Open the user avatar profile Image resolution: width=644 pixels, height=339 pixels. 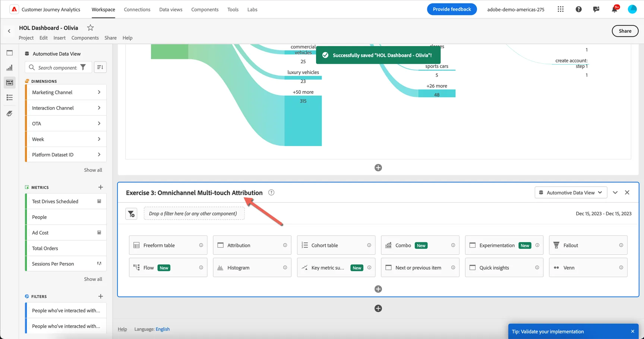(632, 9)
